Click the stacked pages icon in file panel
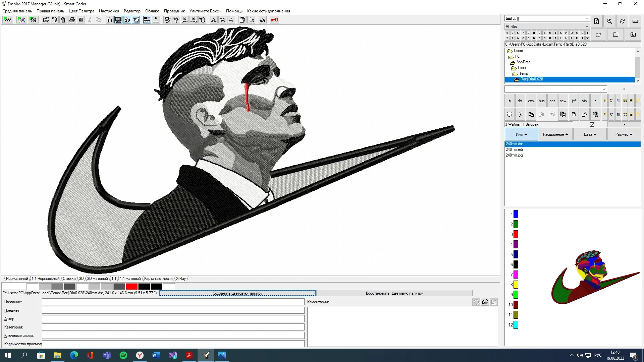This screenshot has height=362, width=644. tap(563, 114)
